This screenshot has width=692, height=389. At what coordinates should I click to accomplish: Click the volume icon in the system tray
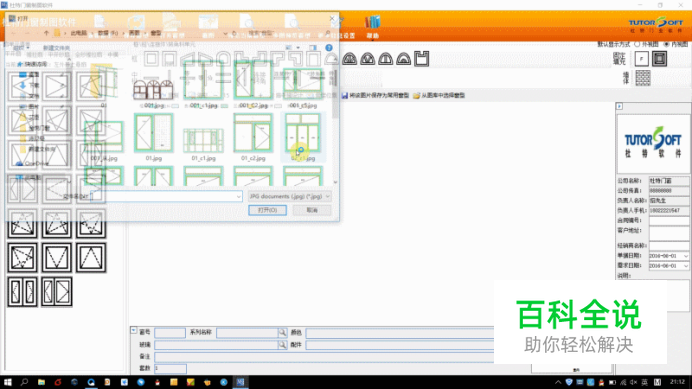tap(633, 382)
